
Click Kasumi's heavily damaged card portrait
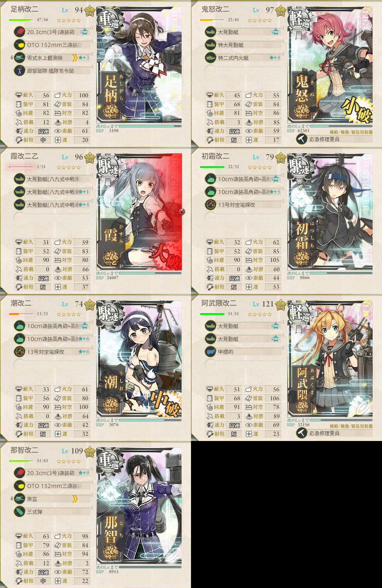coord(140,212)
